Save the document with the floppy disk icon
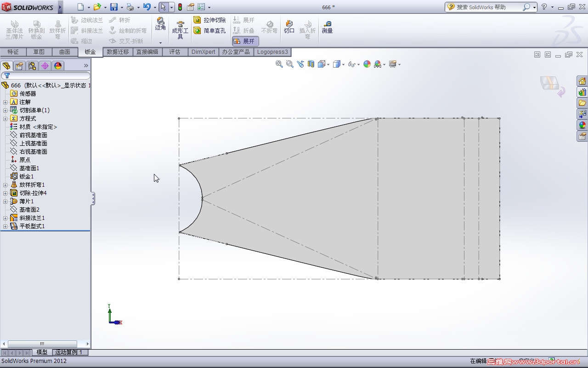 point(113,7)
